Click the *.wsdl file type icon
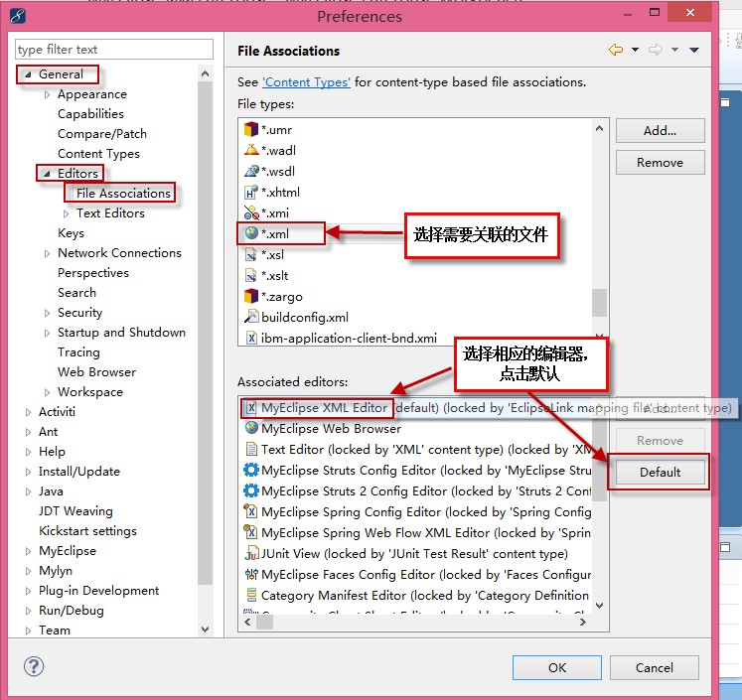The image size is (742, 700). (x=250, y=171)
